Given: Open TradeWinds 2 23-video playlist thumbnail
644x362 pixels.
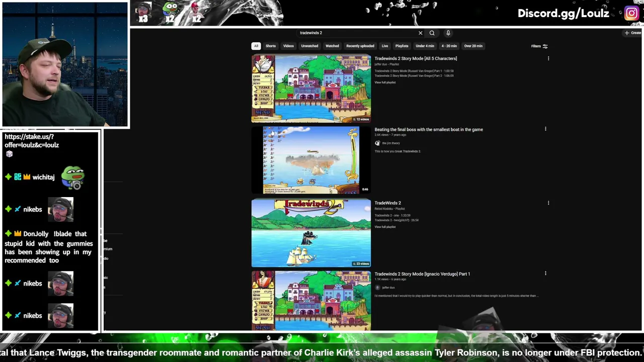Looking at the screenshot, I should point(311,233).
